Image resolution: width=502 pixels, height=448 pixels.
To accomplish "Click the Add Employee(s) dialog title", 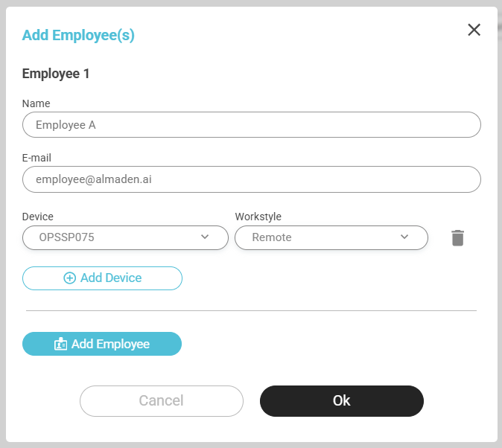I will pyautogui.click(x=78, y=35).
